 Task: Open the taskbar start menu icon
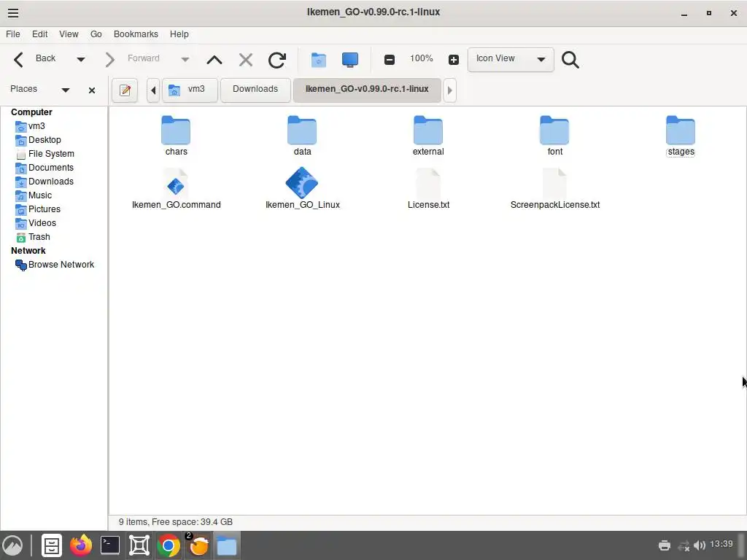click(13, 545)
